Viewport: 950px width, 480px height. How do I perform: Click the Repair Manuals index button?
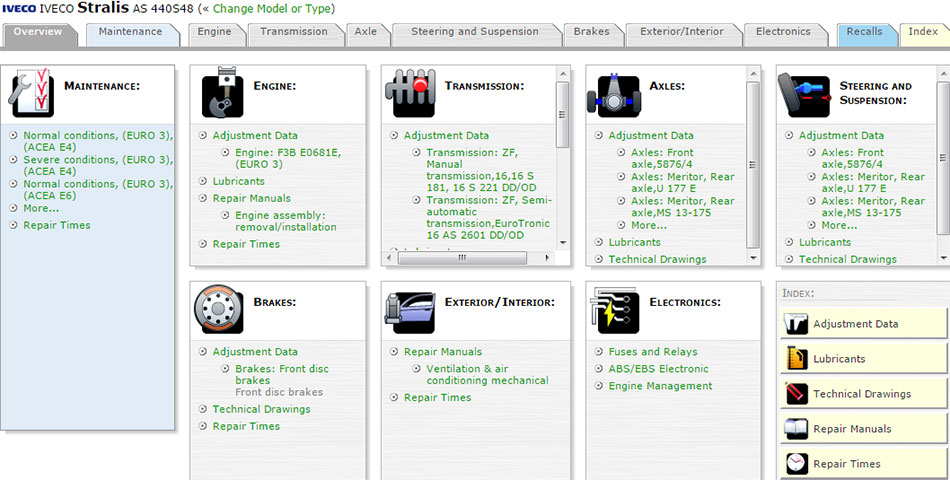pyautogui.click(x=863, y=428)
